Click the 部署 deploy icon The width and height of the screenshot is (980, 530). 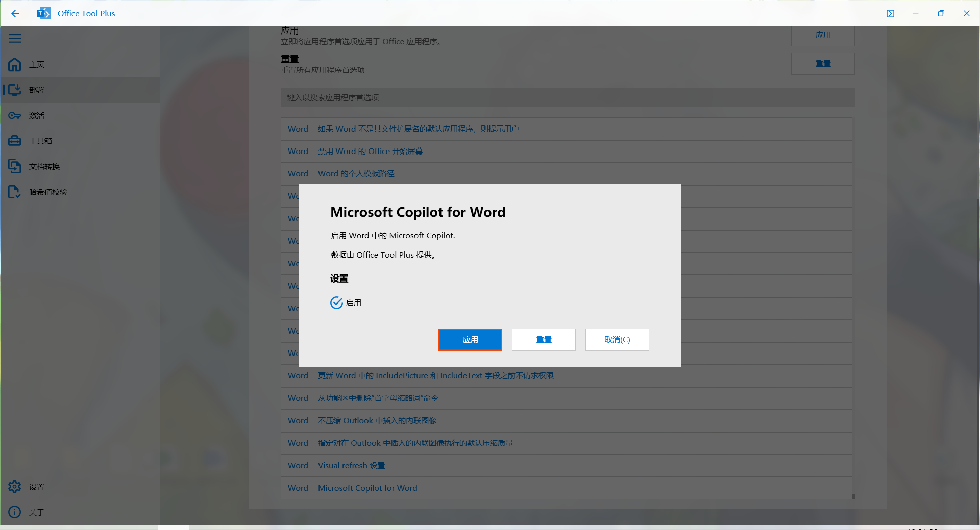pos(15,90)
